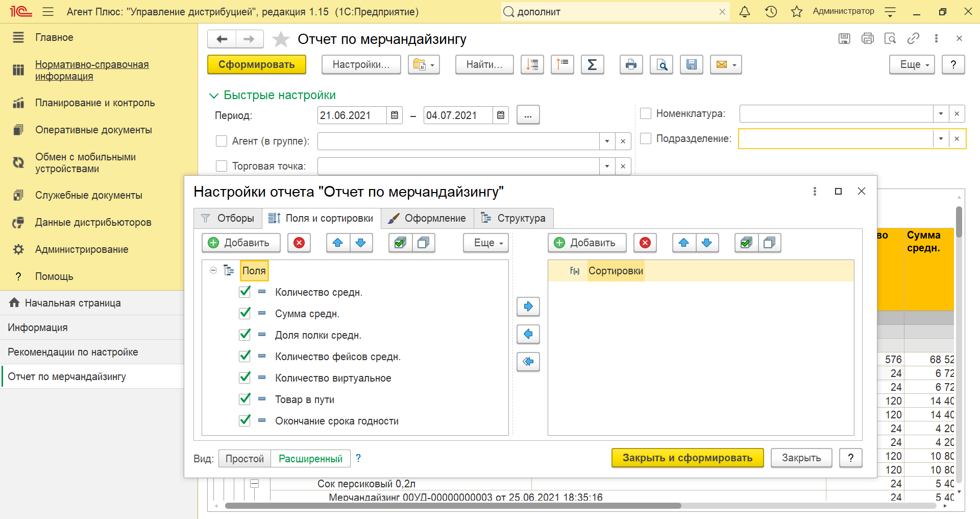Screen dimensions: 980x519
Task: Add selected field to sorting with right arrow
Action: click(x=528, y=306)
